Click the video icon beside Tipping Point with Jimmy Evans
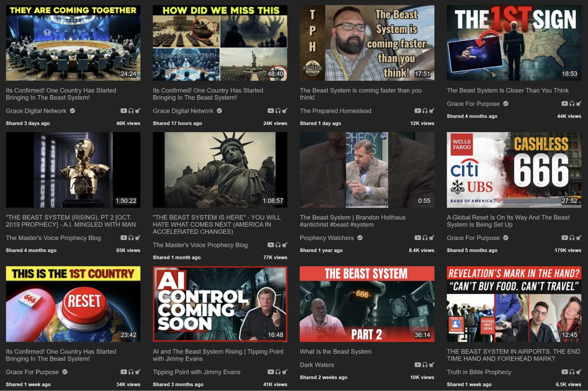Screen dimensions: 588x391 pos(271,372)
